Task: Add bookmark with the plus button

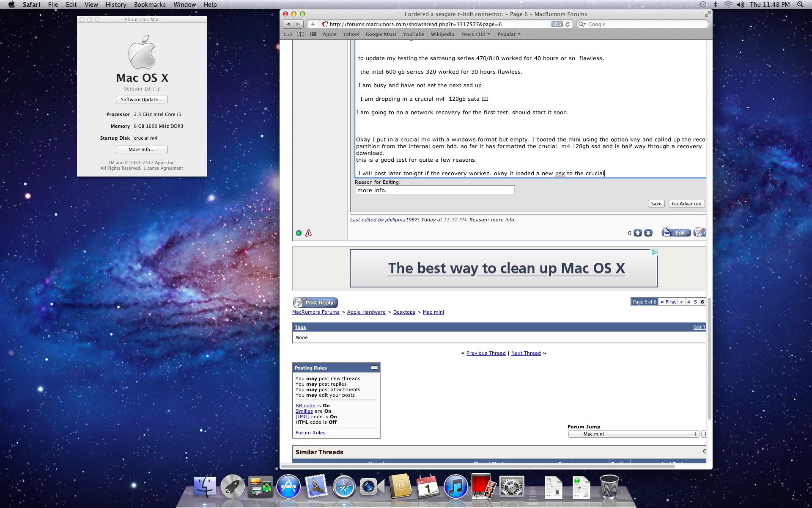Action: pyautogui.click(x=313, y=24)
